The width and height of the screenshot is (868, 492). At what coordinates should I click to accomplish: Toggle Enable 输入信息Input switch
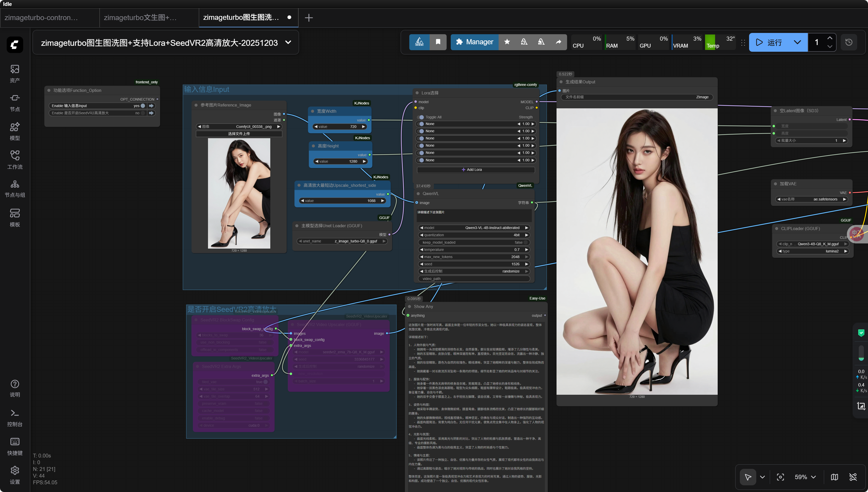pos(143,106)
